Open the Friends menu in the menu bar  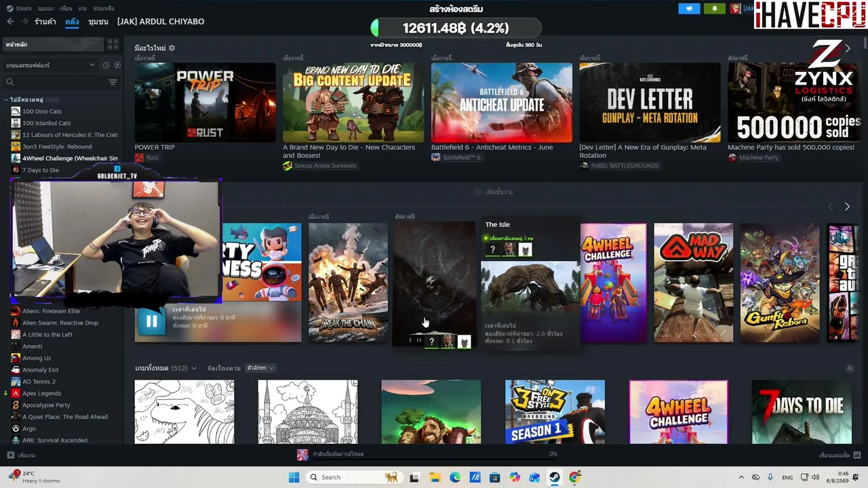tap(66, 9)
